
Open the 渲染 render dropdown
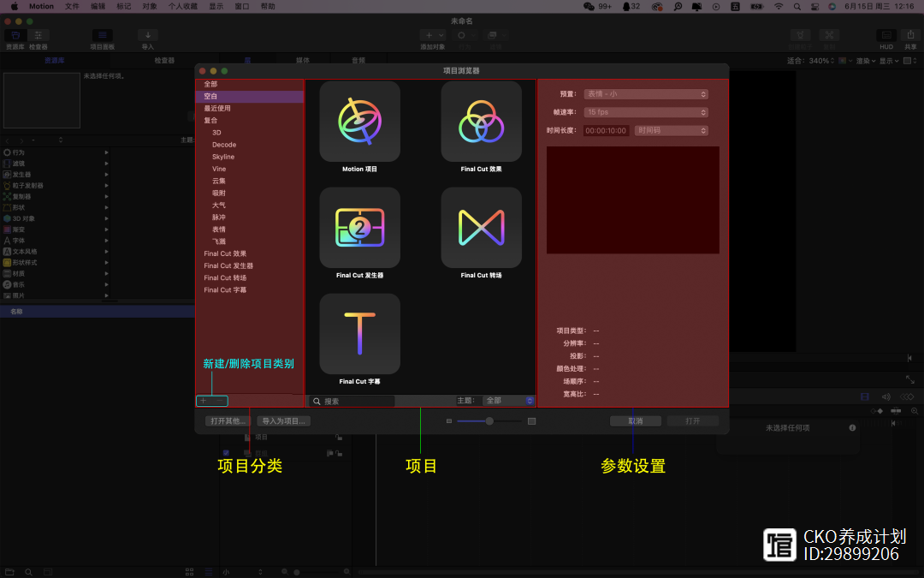(x=866, y=61)
